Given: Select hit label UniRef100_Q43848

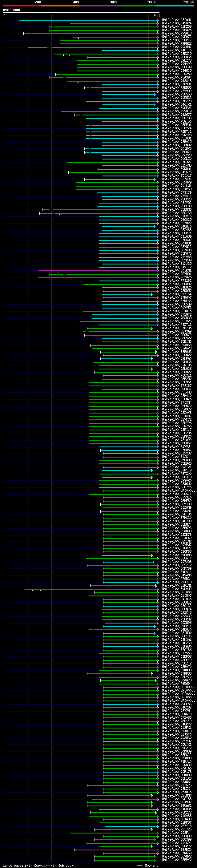Looking at the screenshot, I should pos(176,81).
